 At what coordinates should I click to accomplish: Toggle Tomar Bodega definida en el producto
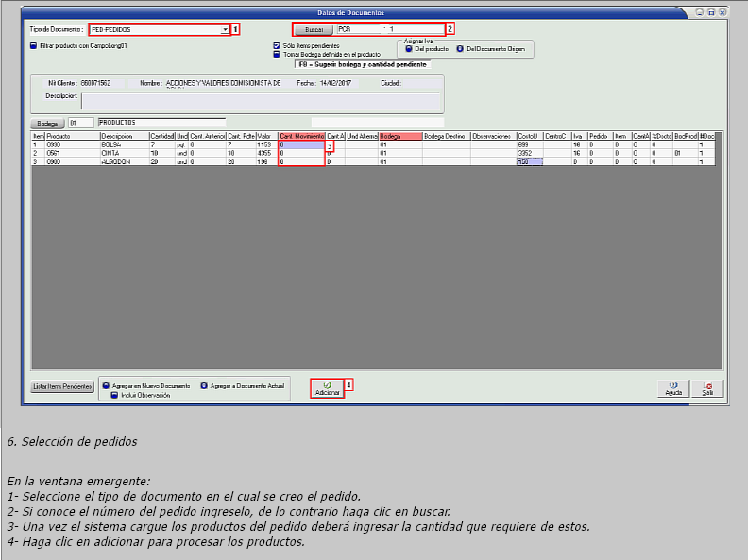click(x=276, y=54)
